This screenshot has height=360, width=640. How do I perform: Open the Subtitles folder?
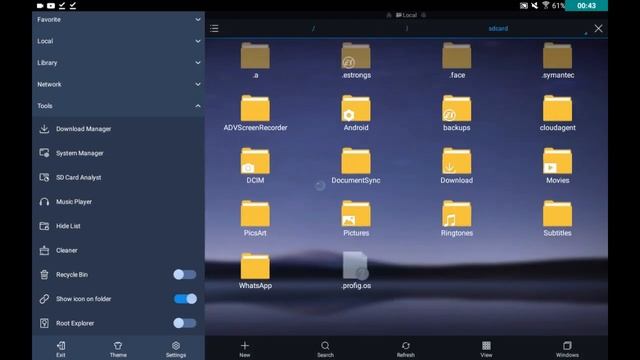(558, 218)
